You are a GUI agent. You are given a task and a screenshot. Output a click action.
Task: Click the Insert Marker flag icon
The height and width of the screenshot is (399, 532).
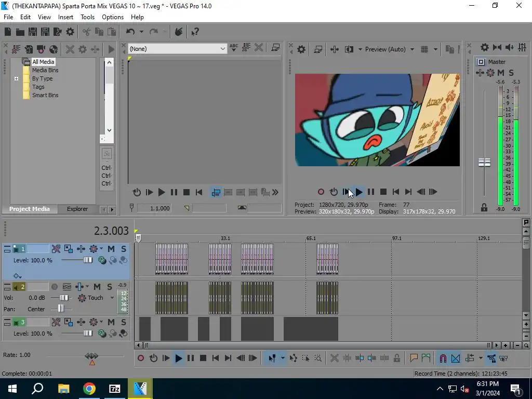click(414, 358)
